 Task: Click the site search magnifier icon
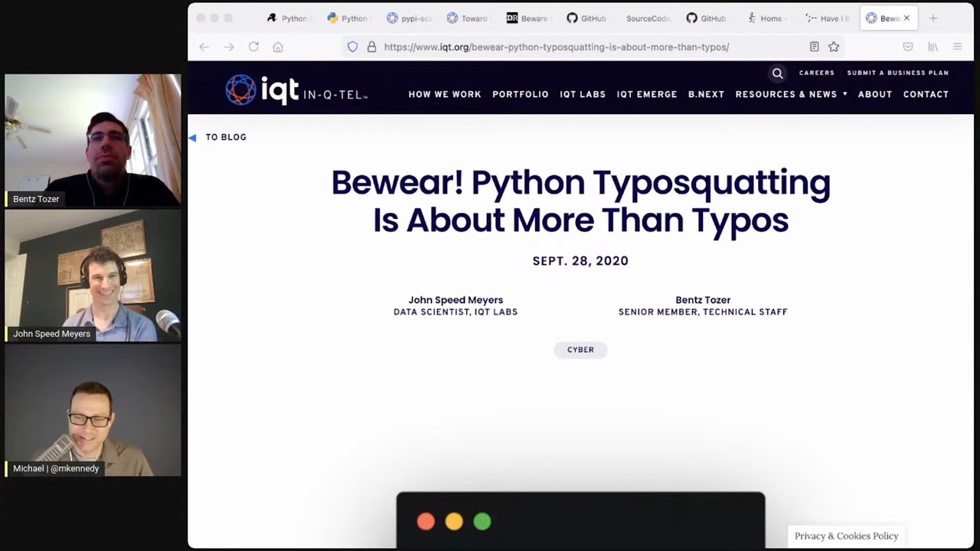coord(777,73)
